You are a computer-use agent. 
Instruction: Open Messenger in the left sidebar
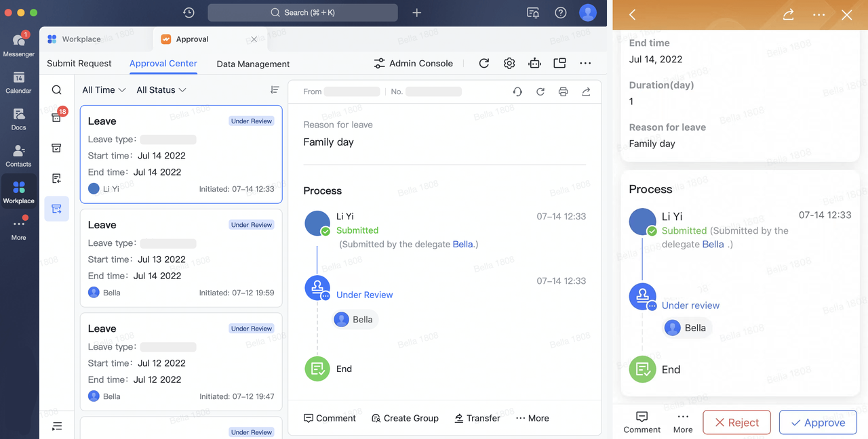tap(18, 45)
